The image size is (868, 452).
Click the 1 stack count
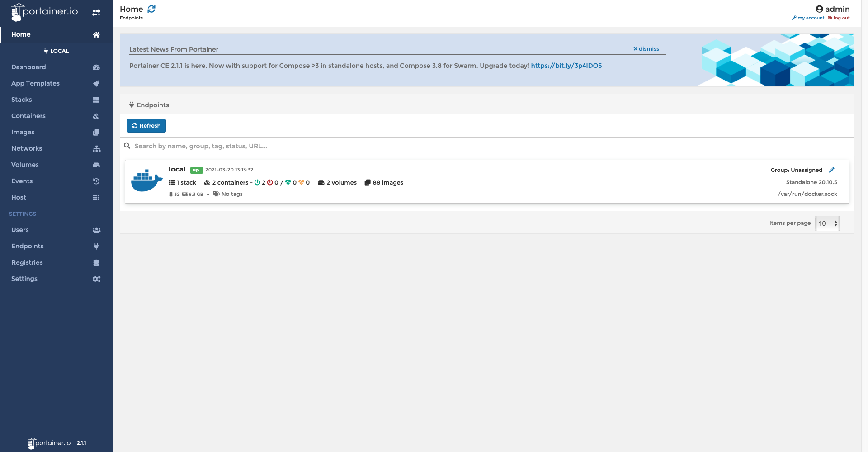[182, 183]
